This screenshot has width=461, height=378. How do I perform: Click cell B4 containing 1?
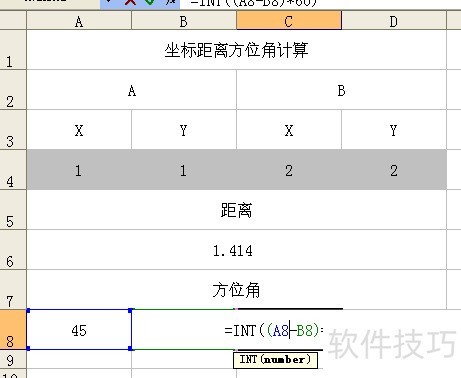(x=184, y=170)
